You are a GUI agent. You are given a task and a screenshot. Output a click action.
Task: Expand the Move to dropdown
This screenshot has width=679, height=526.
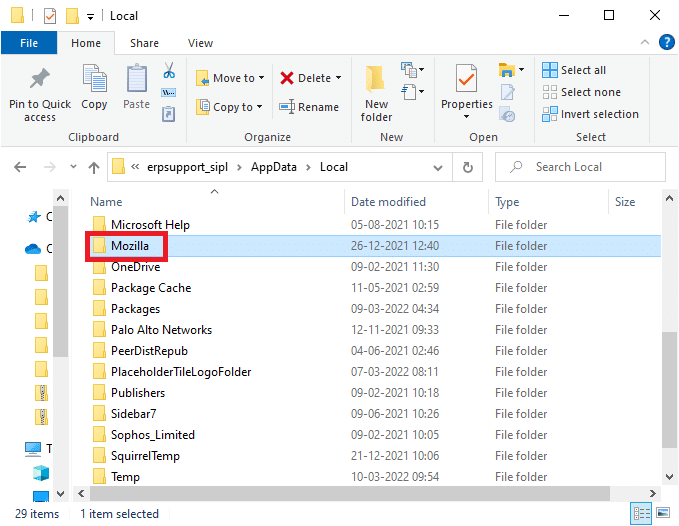coord(262,78)
